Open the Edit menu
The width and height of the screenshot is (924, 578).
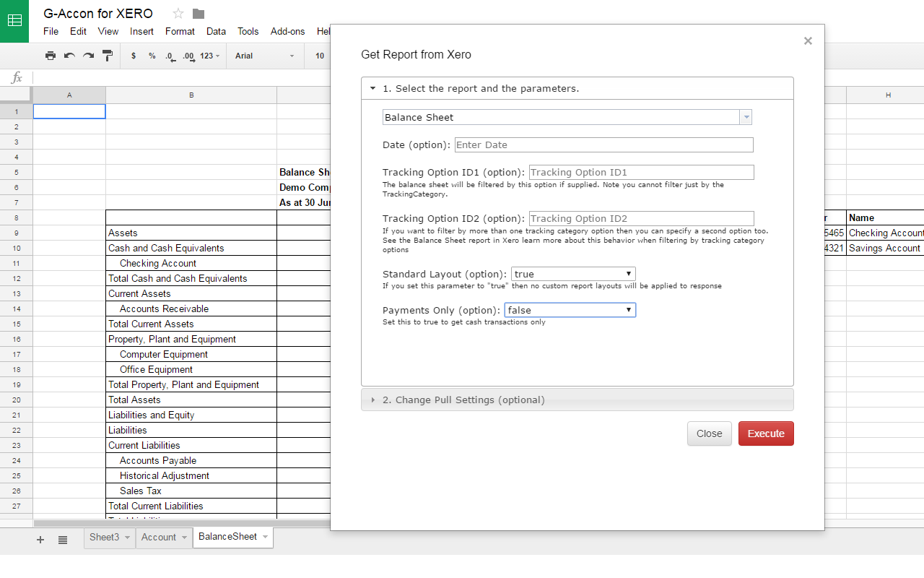click(78, 31)
